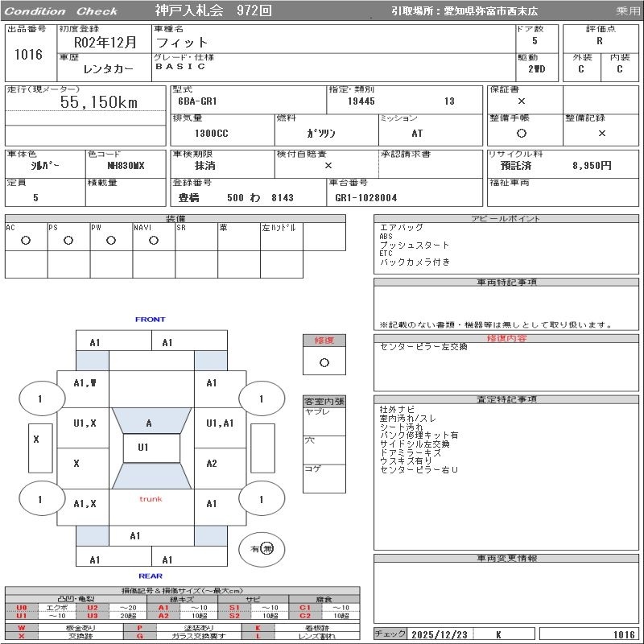Select the アピールポイント section header
This screenshot has width=644, height=644.
point(506,219)
